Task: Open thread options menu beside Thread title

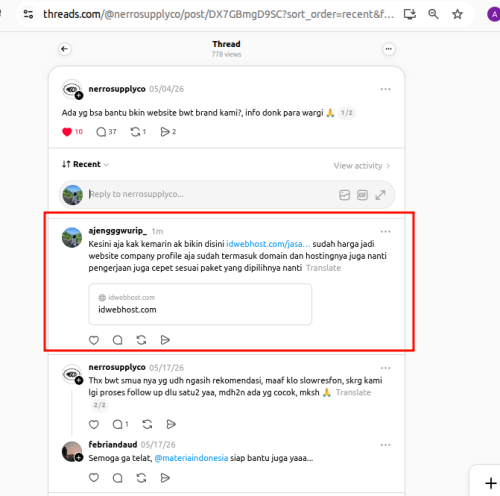Action: 389,49
